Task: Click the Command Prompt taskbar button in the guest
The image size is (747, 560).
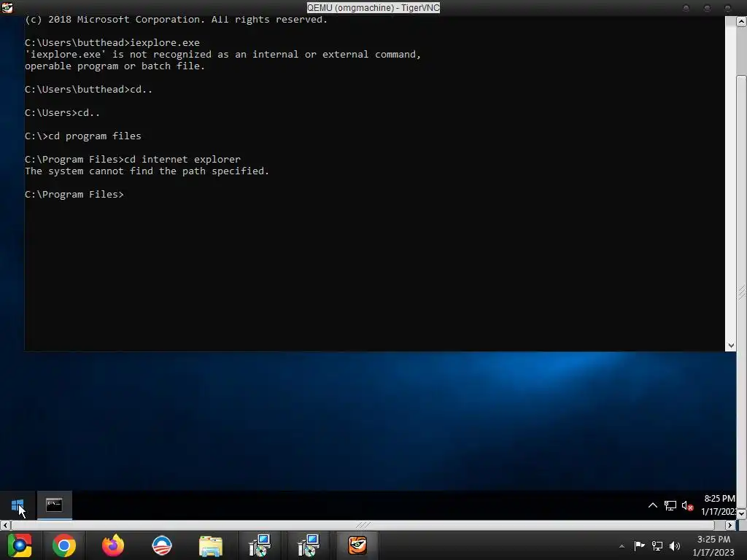Action: (54, 505)
